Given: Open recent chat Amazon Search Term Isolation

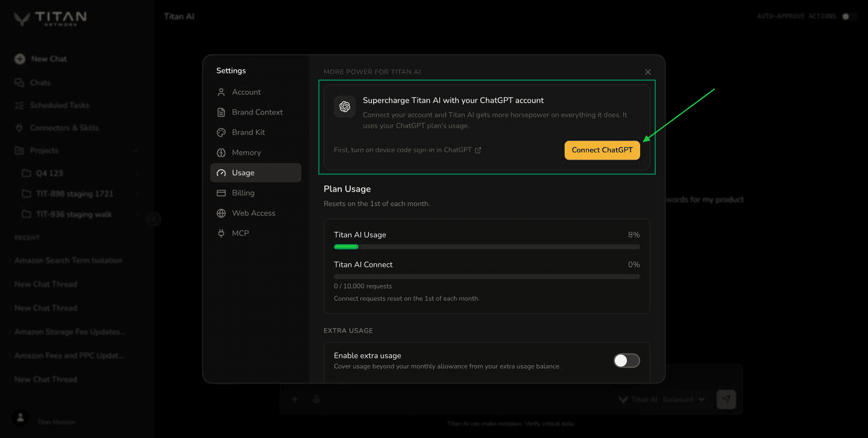Looking at the screenshot, I should coord(68,260).
